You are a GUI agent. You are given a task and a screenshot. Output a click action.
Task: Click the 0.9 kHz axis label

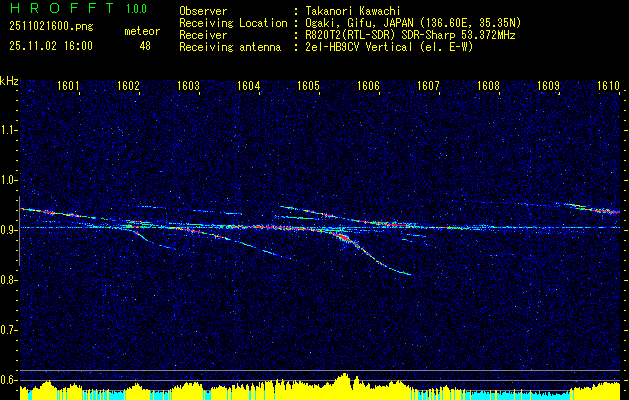point(8,230)
